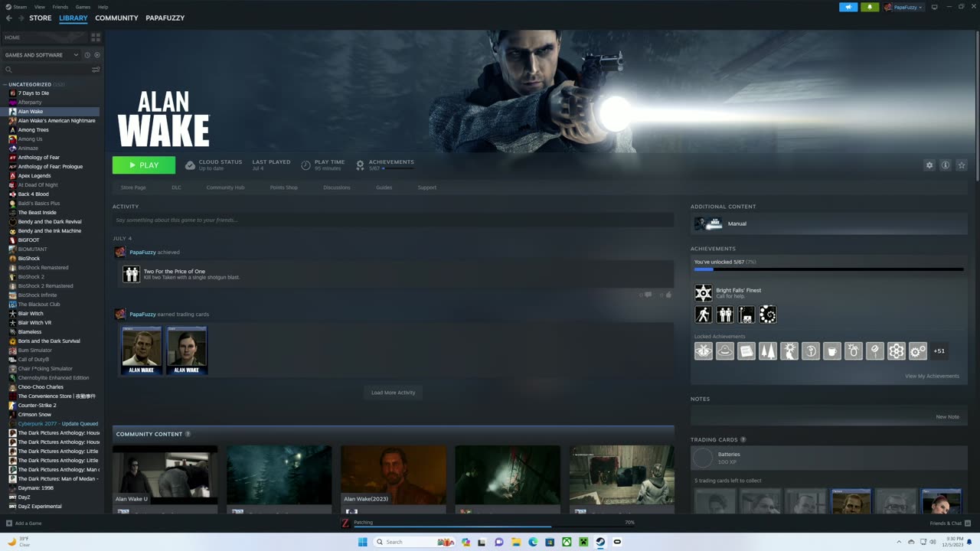Click the activity status input field
Screen dimensions: 980x551
tap(394, 220)
